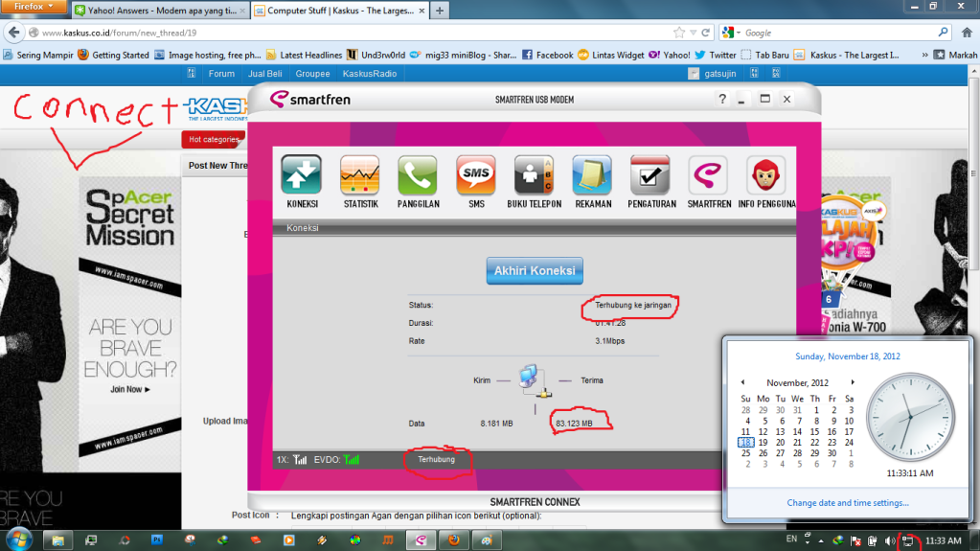
Task: Reload the page in Firefox
Action: pos(706,33)
